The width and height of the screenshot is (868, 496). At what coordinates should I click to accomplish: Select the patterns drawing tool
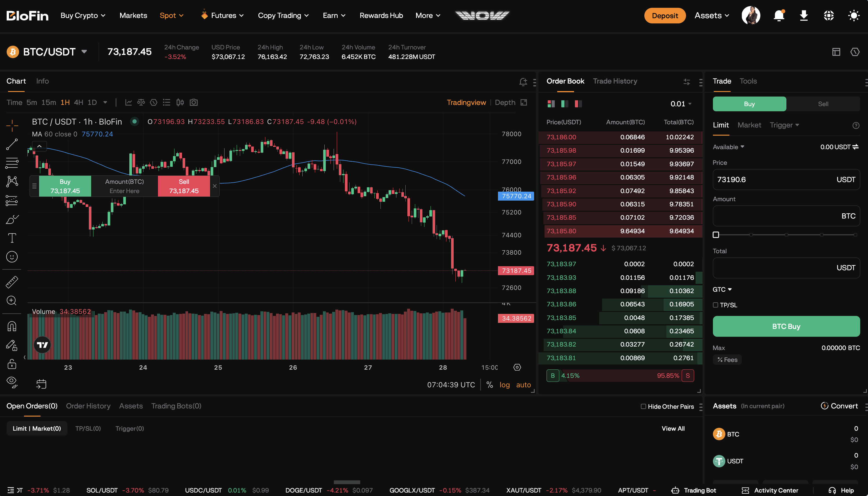pyautogui.click(x=12, y=181)
